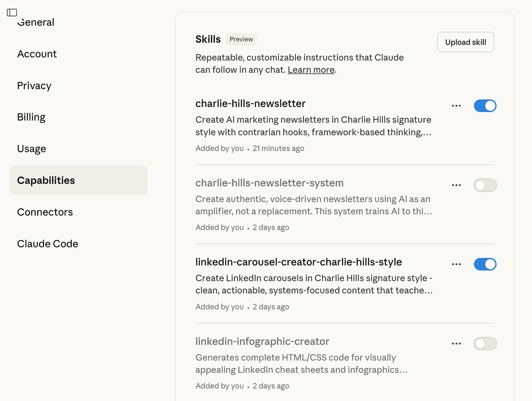The image size is (532, 401).
Task: Go to Account settings
Action: click(37, 54)
